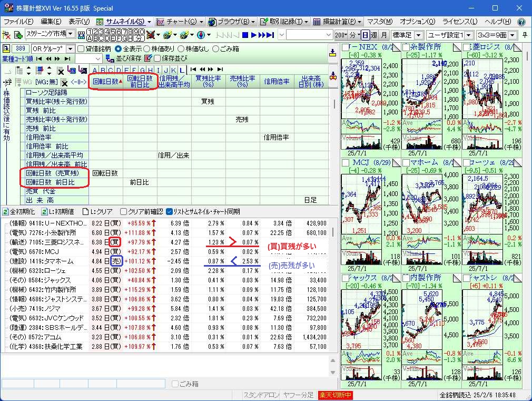532x401 pixels.
Task: Toggle the 保存並び checkbox
Action: click(157, 58)
